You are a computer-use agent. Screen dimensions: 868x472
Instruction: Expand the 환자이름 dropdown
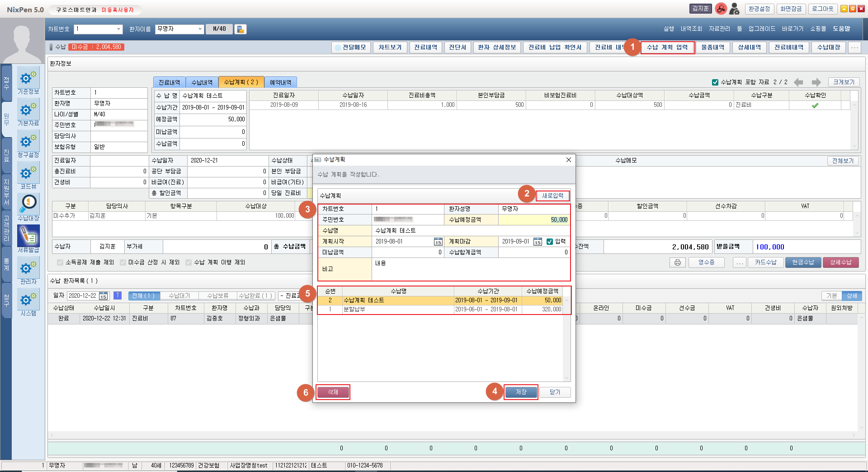pyautogui.click(x=200, y=29)
